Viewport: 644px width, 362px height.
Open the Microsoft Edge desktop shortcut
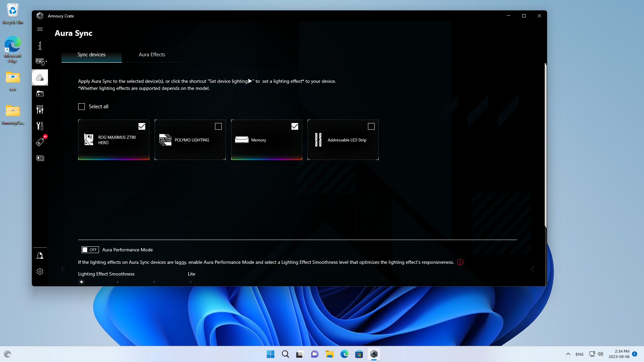tap(13, 49)
